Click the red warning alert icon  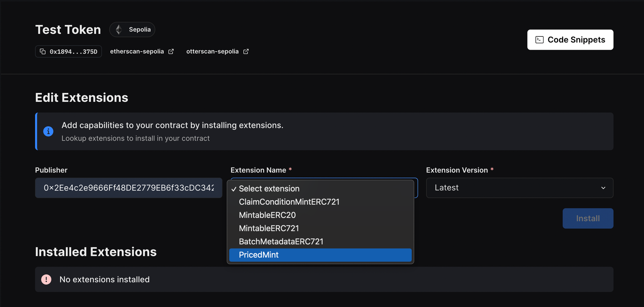coord(46,279)
